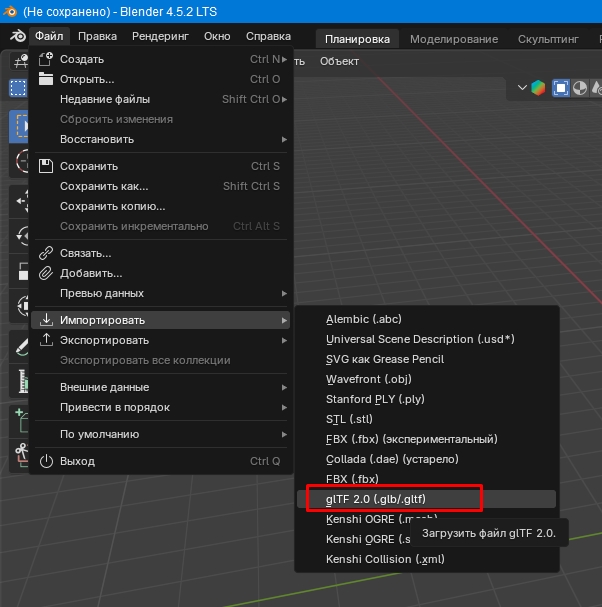Choose Связать... from the File menu
The image size is (602, 607).
tap(162, 254)
